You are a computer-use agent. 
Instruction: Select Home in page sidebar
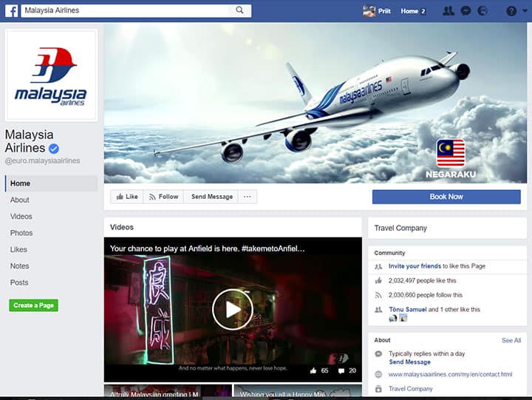coord(51,183)
